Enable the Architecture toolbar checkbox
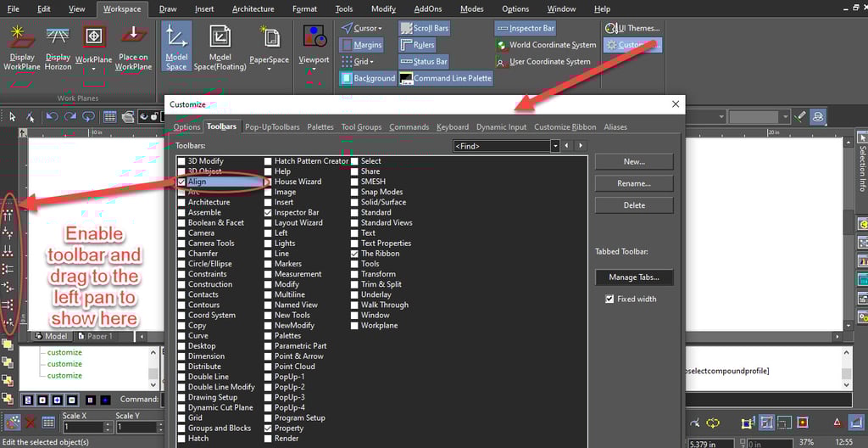The image size is (868, 448). pyautogui.click(x=181, y=203)
